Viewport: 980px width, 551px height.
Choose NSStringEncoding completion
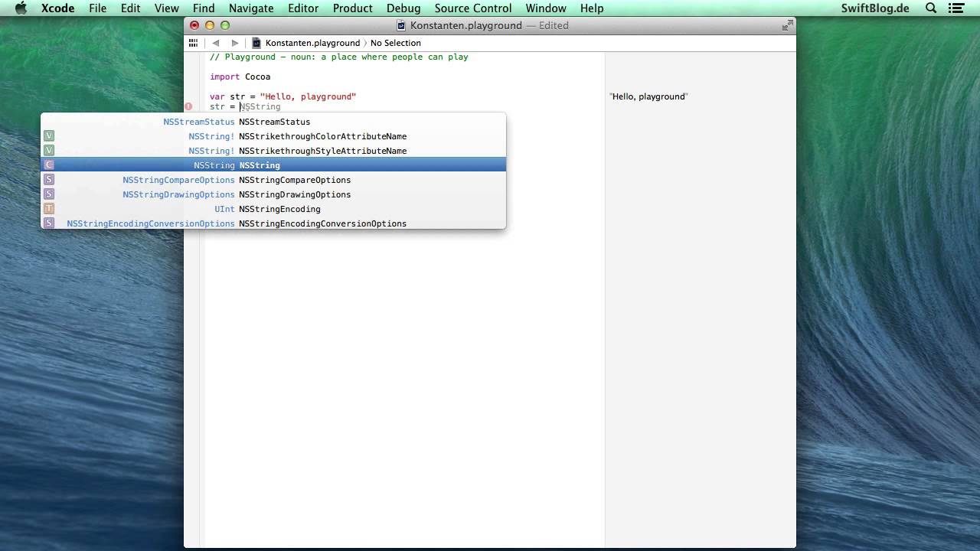point(273,209)
